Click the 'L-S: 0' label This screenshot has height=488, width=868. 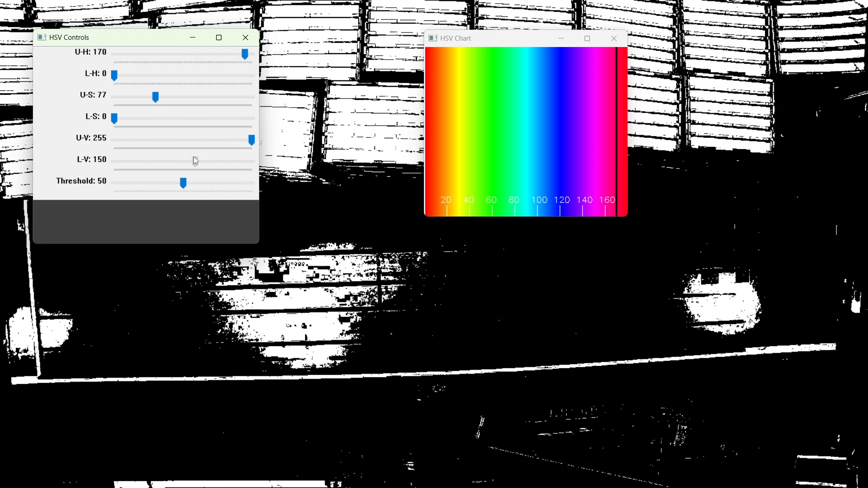(x=96, y=116)
